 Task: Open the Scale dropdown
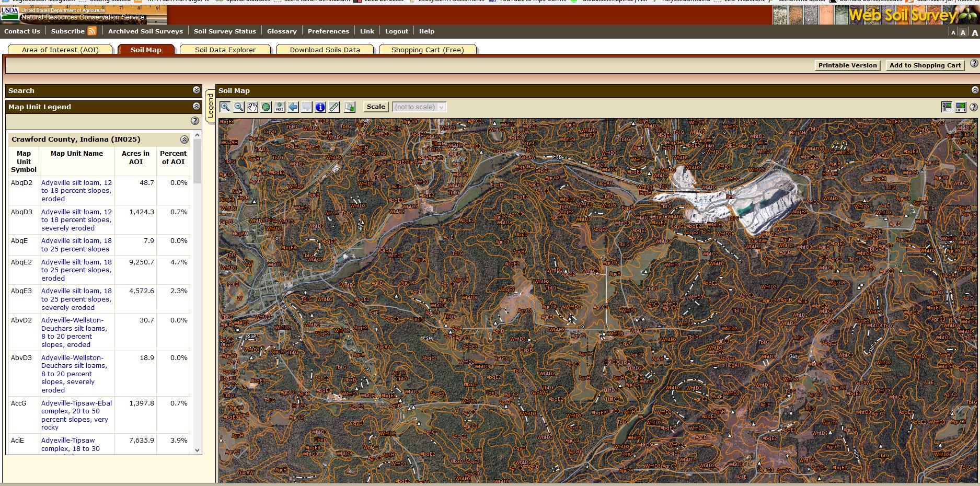[419, 107]
